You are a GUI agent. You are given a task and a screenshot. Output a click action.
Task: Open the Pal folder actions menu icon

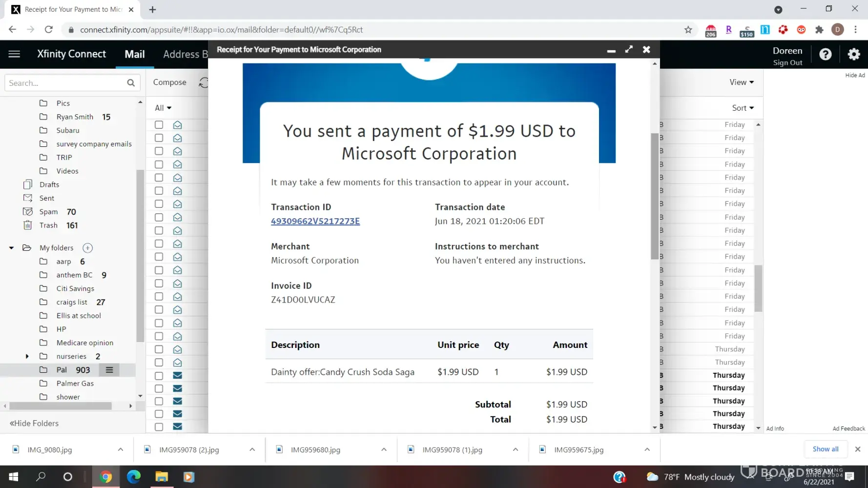tap(109, 370)
